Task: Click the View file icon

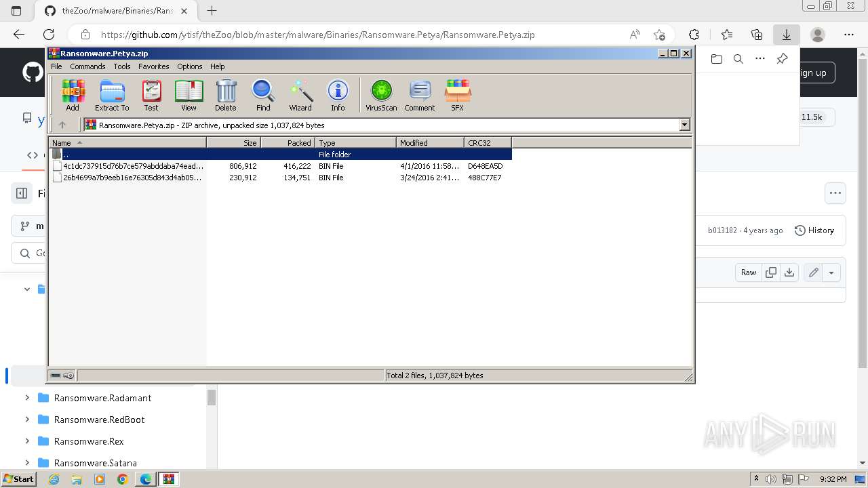Action: click(189, 95)
